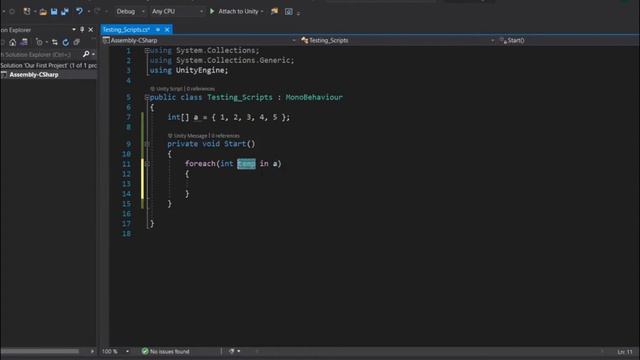Click the 'No issues found' status text
This screenshot has height=360, width=640.
coord(169,351)
